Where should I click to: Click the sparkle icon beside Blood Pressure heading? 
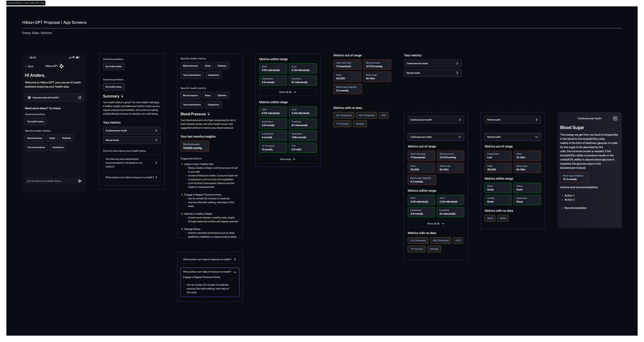pos(209,114)
